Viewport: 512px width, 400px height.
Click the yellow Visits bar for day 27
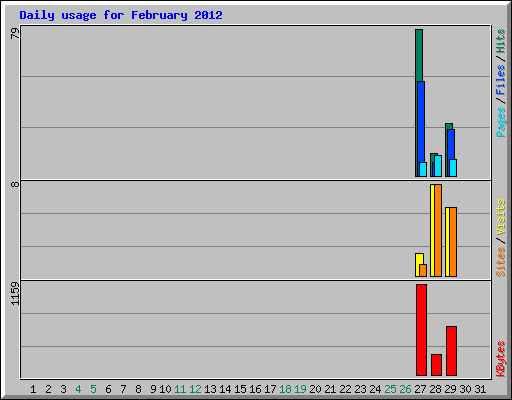click(419, 259)
